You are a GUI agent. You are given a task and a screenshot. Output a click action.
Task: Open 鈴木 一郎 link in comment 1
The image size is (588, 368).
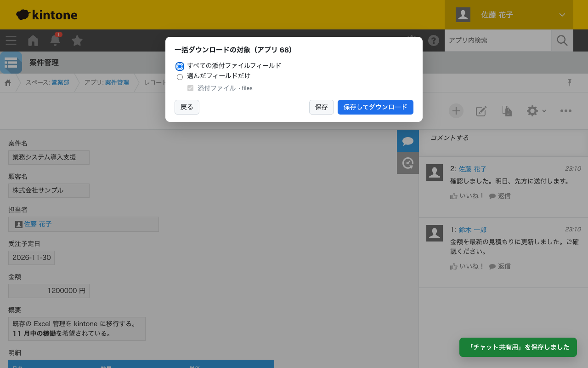coord(472,230)
